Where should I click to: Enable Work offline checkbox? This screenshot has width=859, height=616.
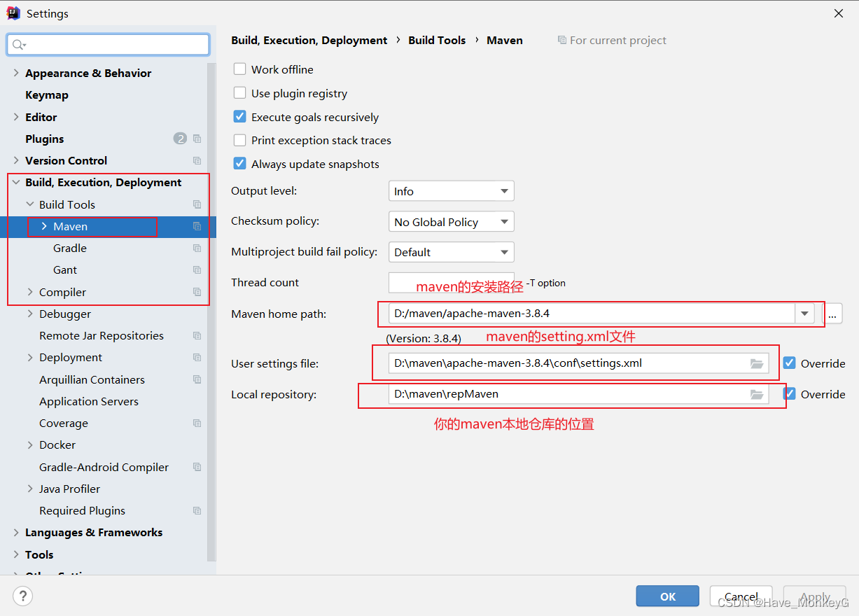pyautogui.click(x=239, y=69)
